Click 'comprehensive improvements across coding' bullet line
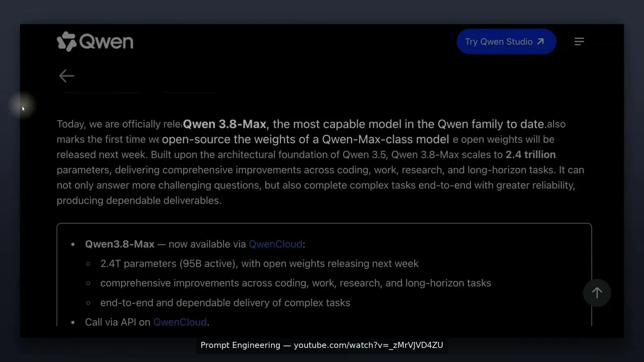Image resolution: width=644 pixels, height=362 pixels. 295,283
